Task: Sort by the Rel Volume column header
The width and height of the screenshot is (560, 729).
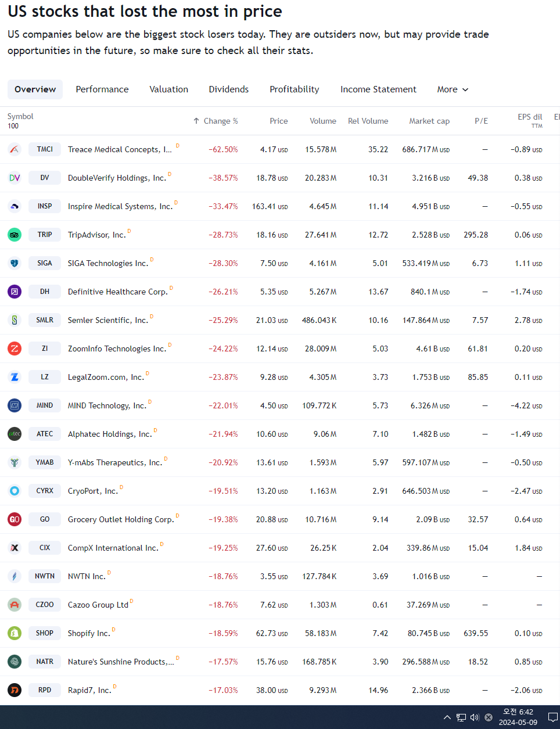Action: pyautogui.click(x=368, y=121)
